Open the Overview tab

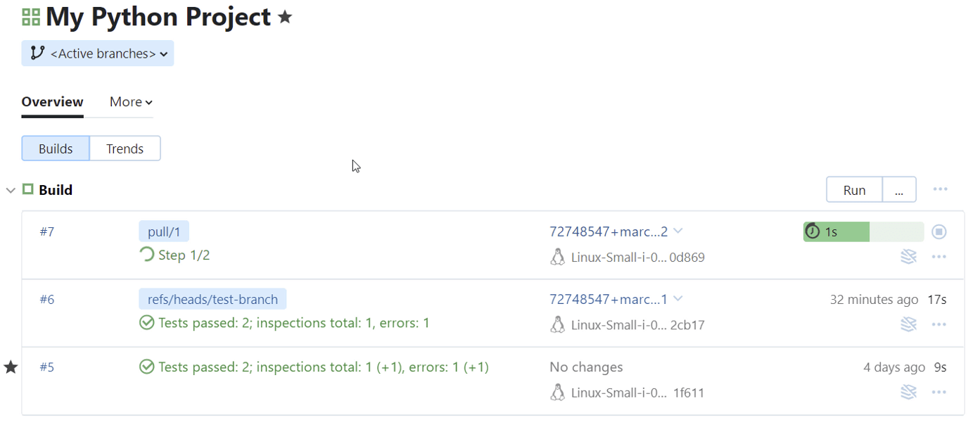tap(52, 102)
